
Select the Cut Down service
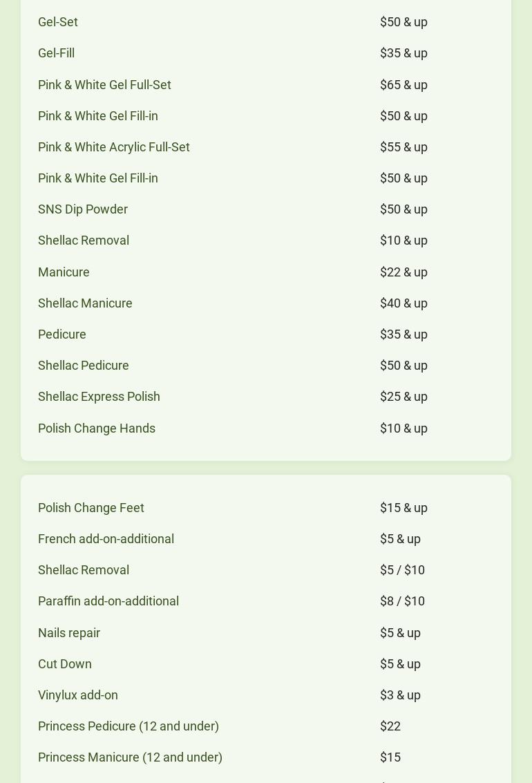point(65,664)
